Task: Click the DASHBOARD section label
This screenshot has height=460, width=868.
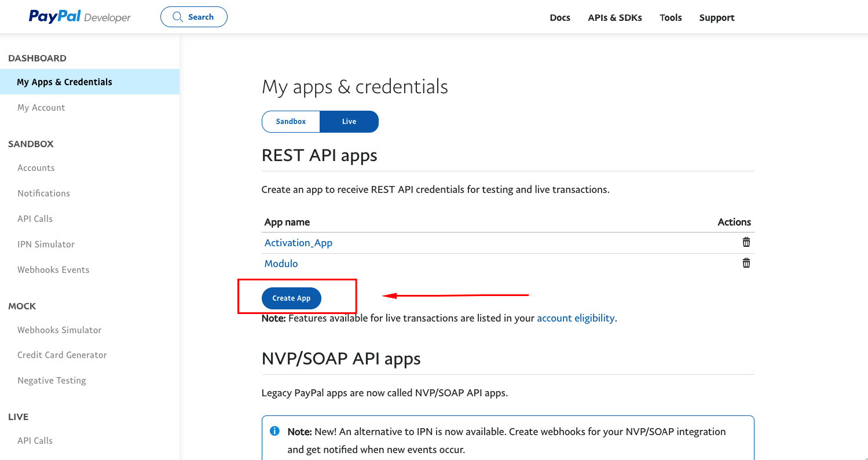Action: click(x=37, y=58)
